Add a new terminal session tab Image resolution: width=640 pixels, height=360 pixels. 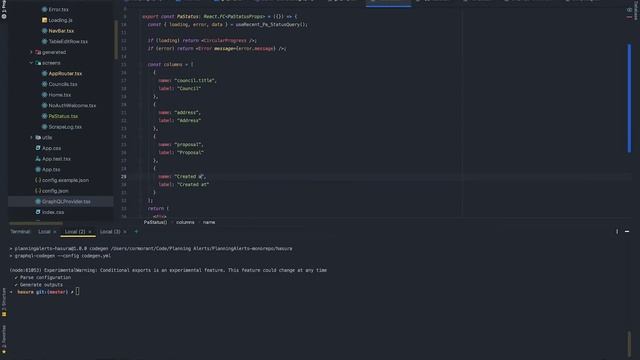(136, 231)
